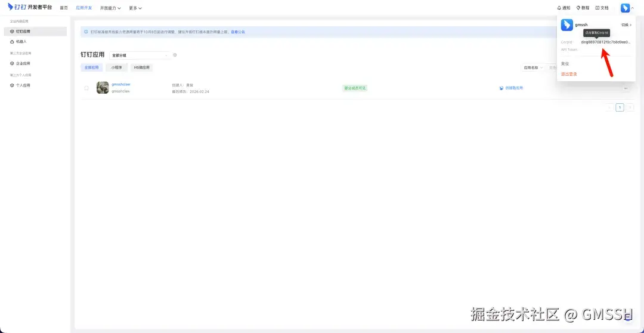Click the API Token label in popup

(x=569, y=50)
